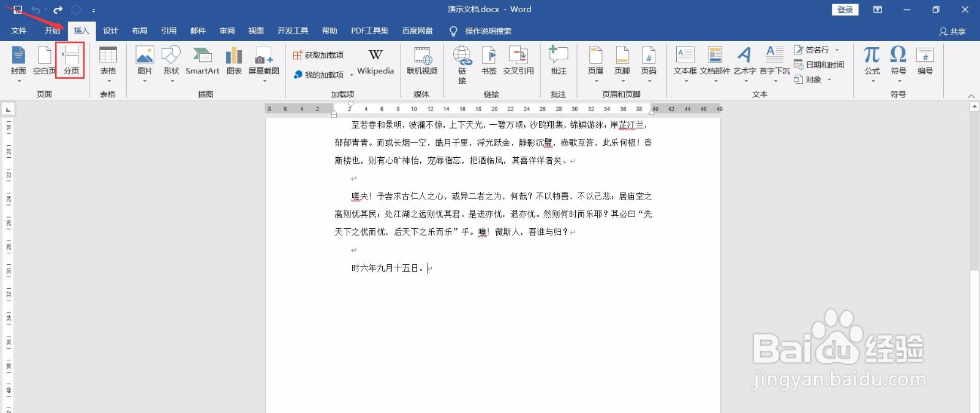This screenshot has width=980, height=413.
Task: Insert a picture (图片)
Action: tap(145, 63)
